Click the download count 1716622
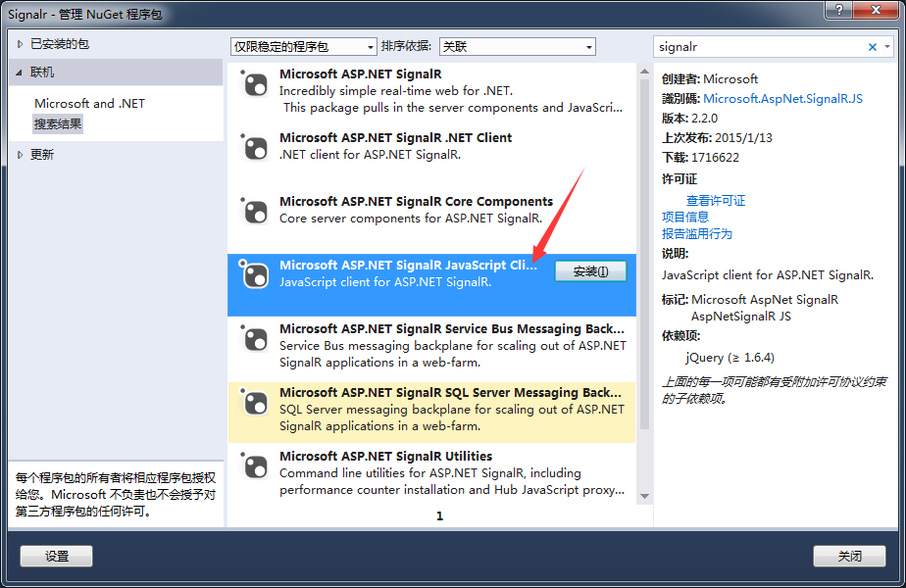This screenshot has height=588, width=906. point(716,158)
